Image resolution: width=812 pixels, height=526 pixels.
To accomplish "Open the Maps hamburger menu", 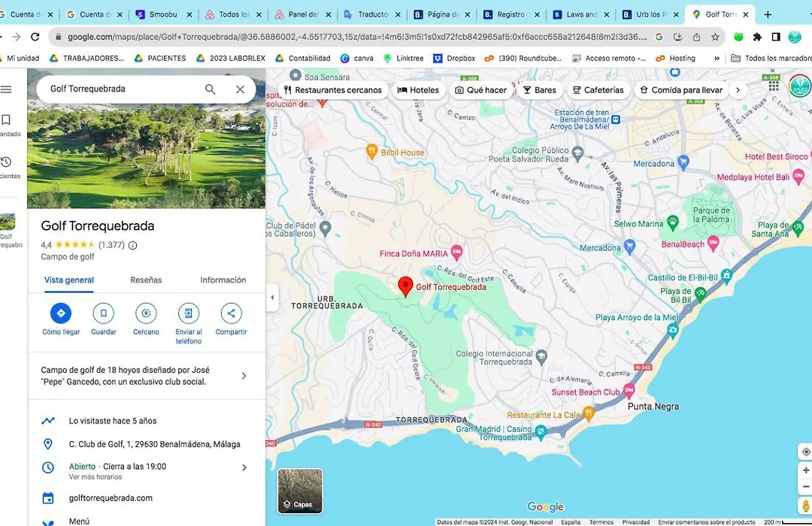I will (x=6, y=89).
